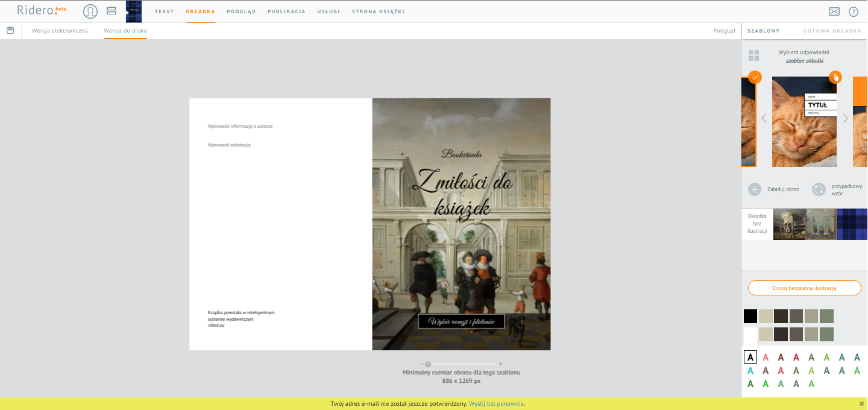This screenshot has width=868, height=410.
Task: Open the USŁUGI menu tab
Action: [329, 11]
